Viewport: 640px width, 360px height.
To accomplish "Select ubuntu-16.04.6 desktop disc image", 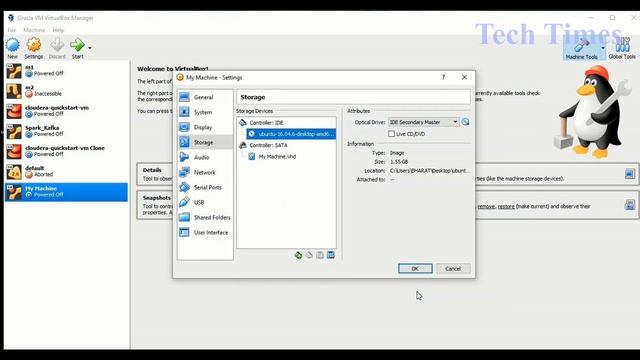I will 291,134.
